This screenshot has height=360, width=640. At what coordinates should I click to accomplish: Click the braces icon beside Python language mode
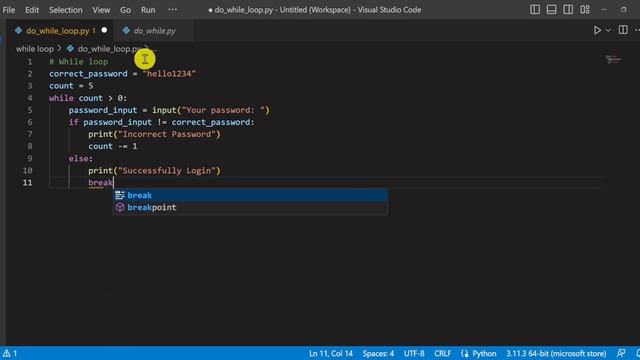pos(464,353)
